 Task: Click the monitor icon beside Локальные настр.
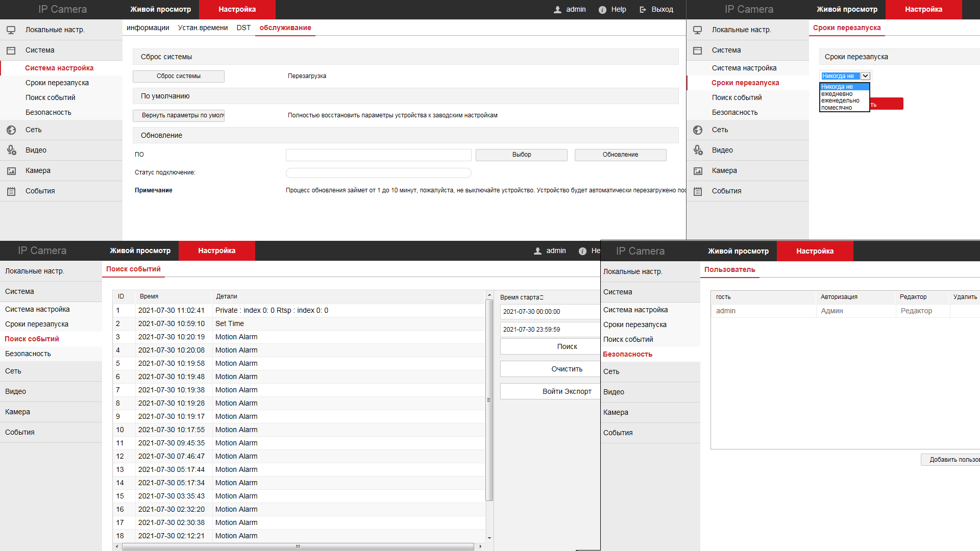11,30
